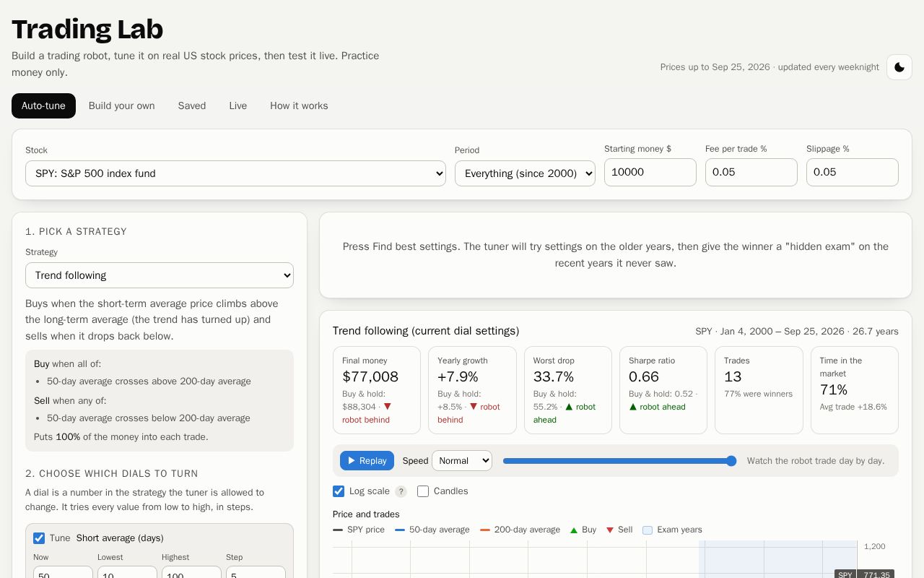The image size is (924, 578).
Task: Click the Slippage % input
Action: coord(853,172)
